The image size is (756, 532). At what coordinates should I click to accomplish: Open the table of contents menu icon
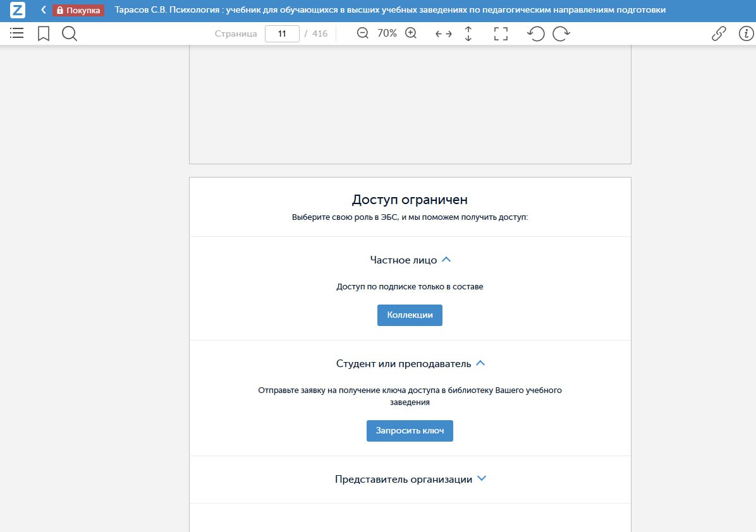[x=17, y=33]
